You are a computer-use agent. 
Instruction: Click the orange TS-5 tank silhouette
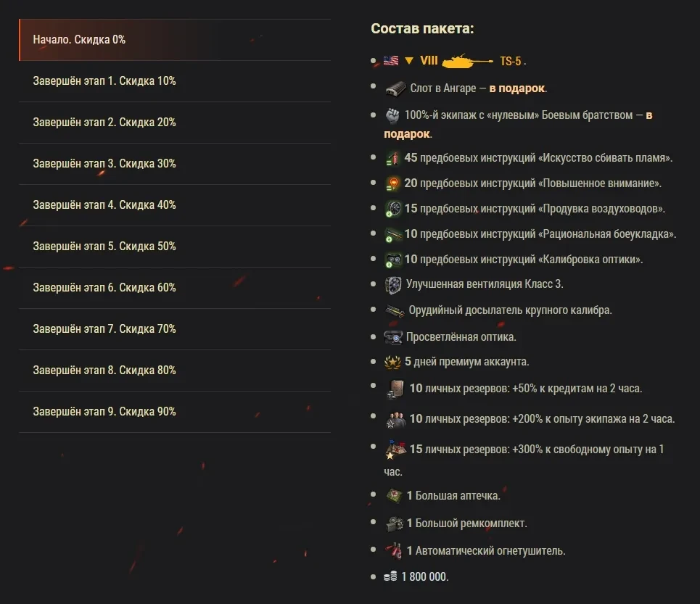coord(468,60)
